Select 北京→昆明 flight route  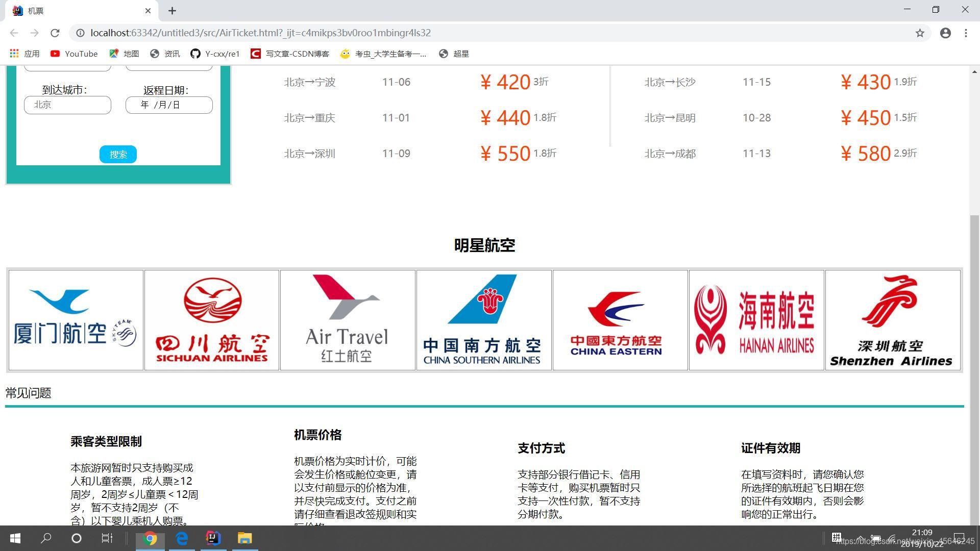point(670,118)
